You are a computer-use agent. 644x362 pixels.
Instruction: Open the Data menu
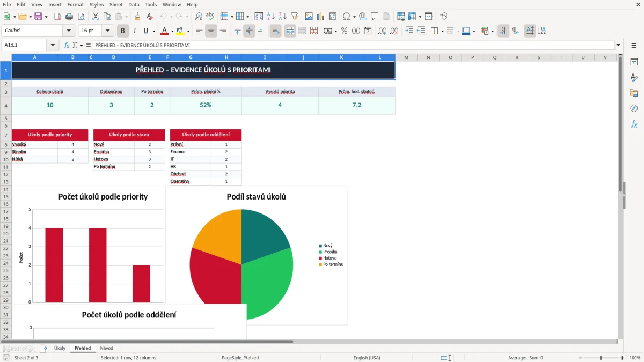pos(134,4)
